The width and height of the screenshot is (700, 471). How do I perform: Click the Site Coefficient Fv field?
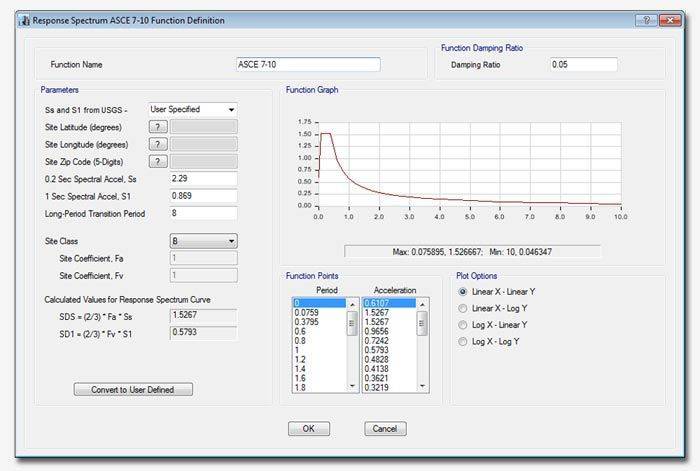click(x=204, y=275)
